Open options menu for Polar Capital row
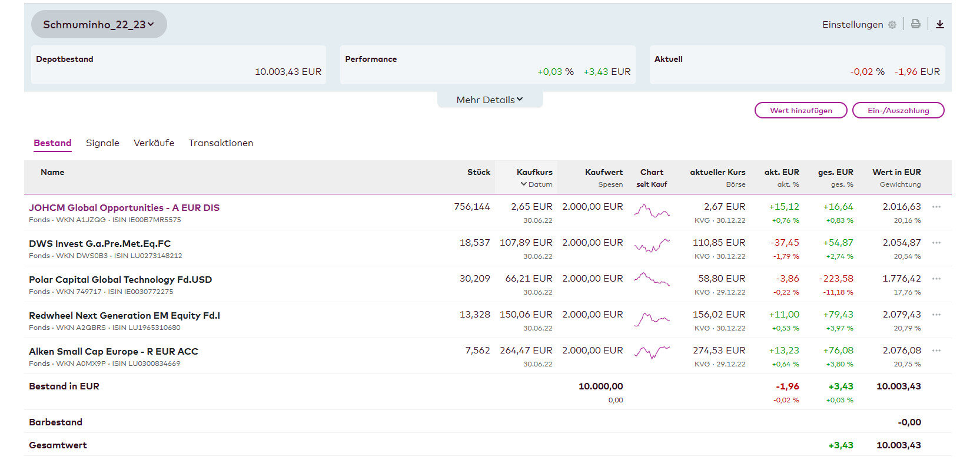The width and height of the screenshot is (980, 466). point(936,279)
